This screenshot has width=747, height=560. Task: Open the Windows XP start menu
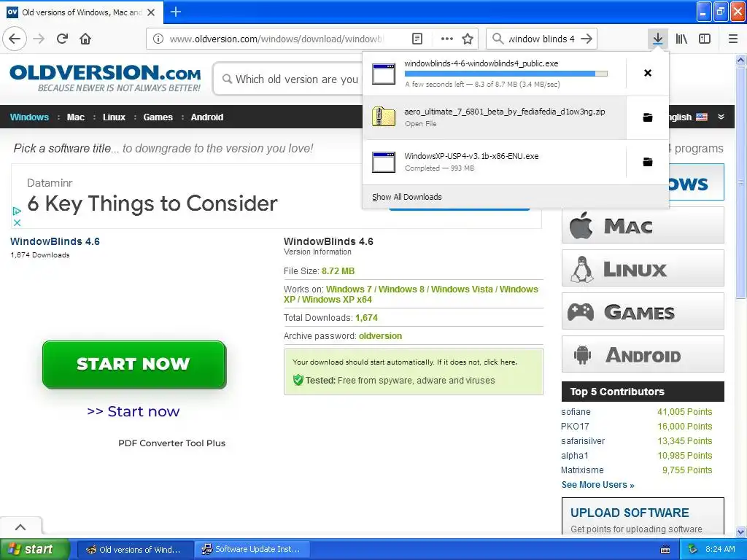34,550
